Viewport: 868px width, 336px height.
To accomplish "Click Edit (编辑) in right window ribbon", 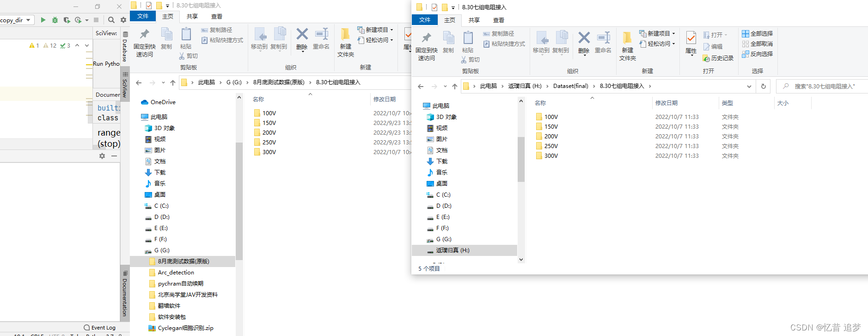I will pyautogui.click(x=713, y=47).
